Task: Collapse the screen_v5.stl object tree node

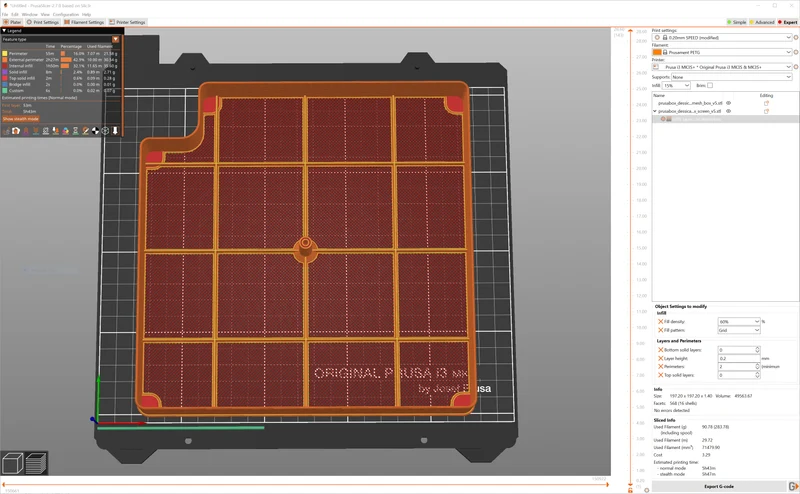Action: click(x=655, y=111)
